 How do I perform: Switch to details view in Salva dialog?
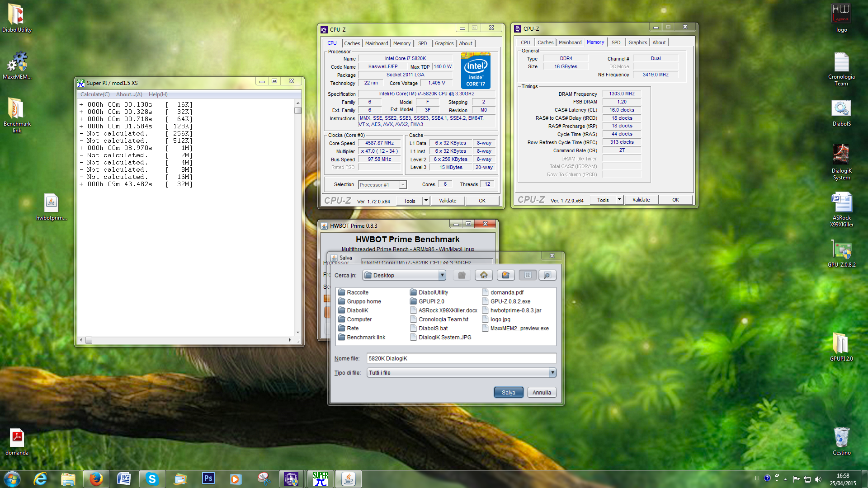[547, 275]
